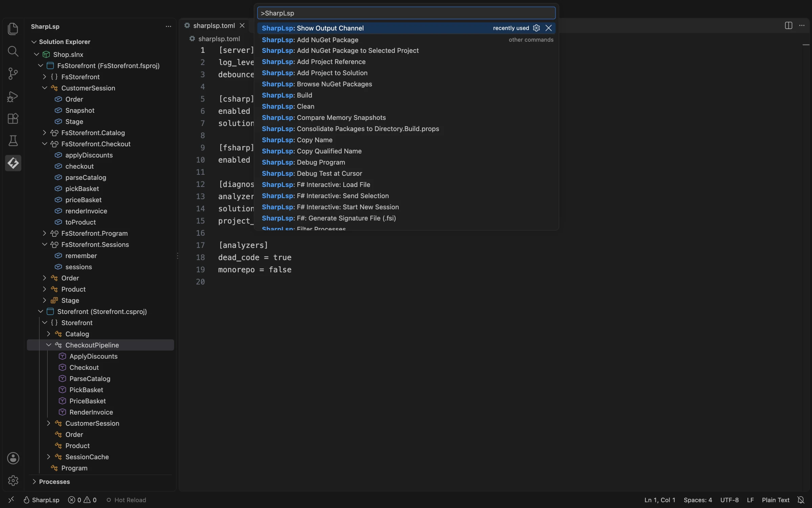Open the Testing flask view
Screen dimensions: 812x508
(x=13, y=141)
